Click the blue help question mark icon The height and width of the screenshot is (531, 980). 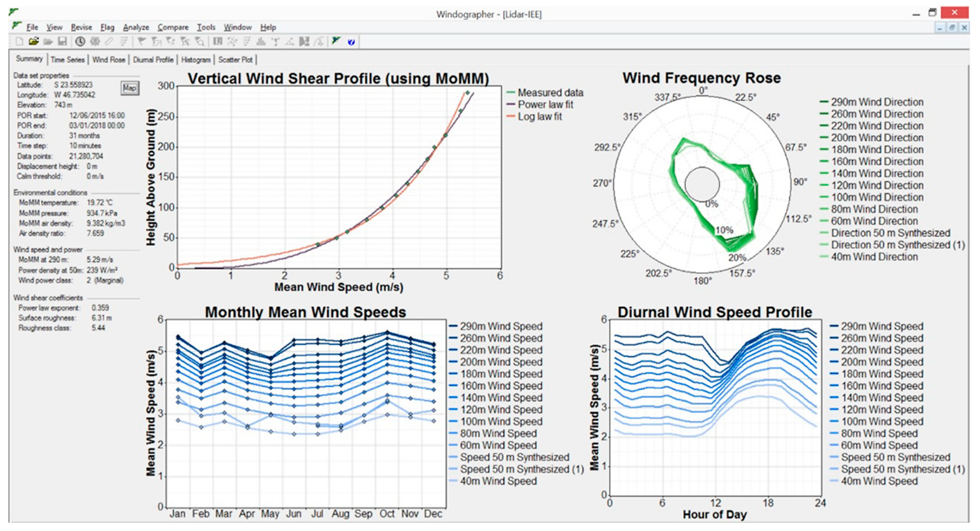(x=351, y=42)
